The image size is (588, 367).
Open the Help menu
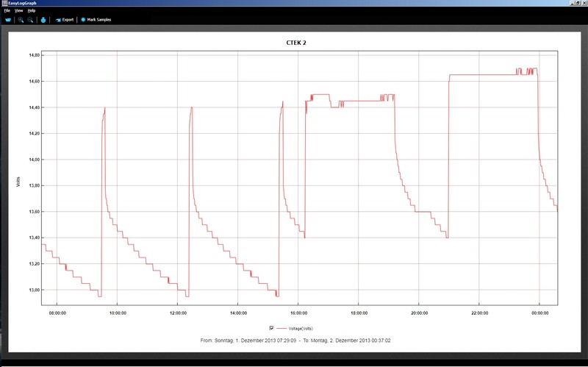[x=31, y=11]
